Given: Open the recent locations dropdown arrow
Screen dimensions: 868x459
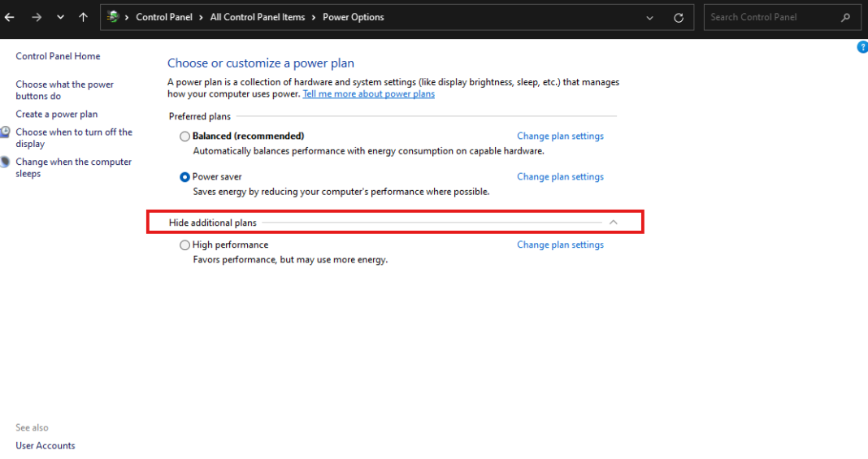Looking at the screenshot, I should click(x=60, y=17).
